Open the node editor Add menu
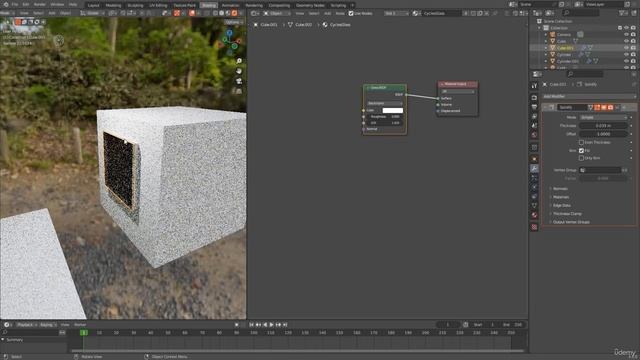Image resolution: width=640 pixels, height=360 pixels. (327, 13)
